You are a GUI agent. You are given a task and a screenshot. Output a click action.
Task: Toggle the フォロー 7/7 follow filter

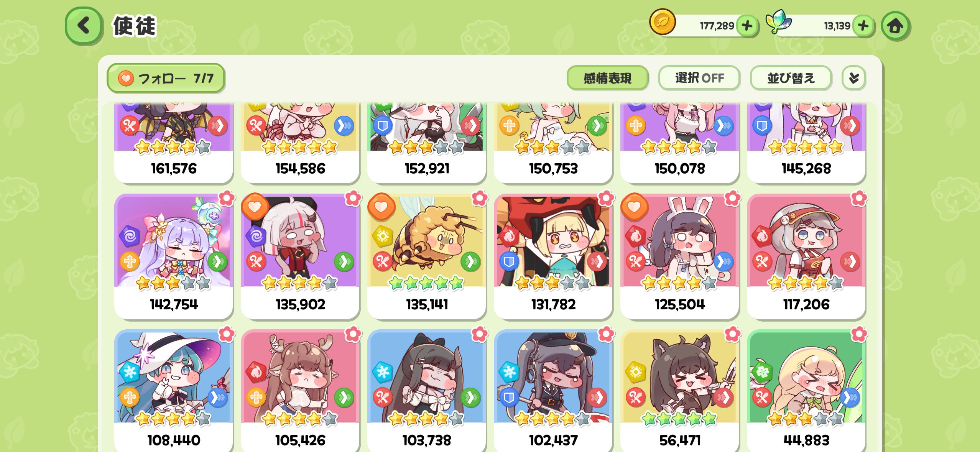(166, 78)
